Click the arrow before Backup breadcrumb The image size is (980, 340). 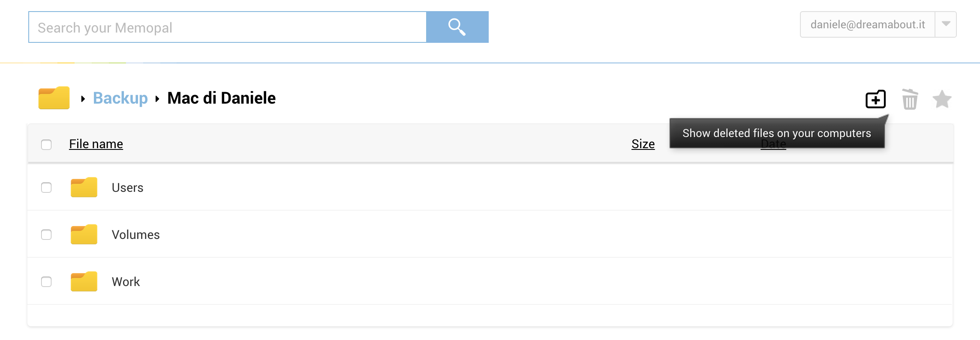(83, 99)
